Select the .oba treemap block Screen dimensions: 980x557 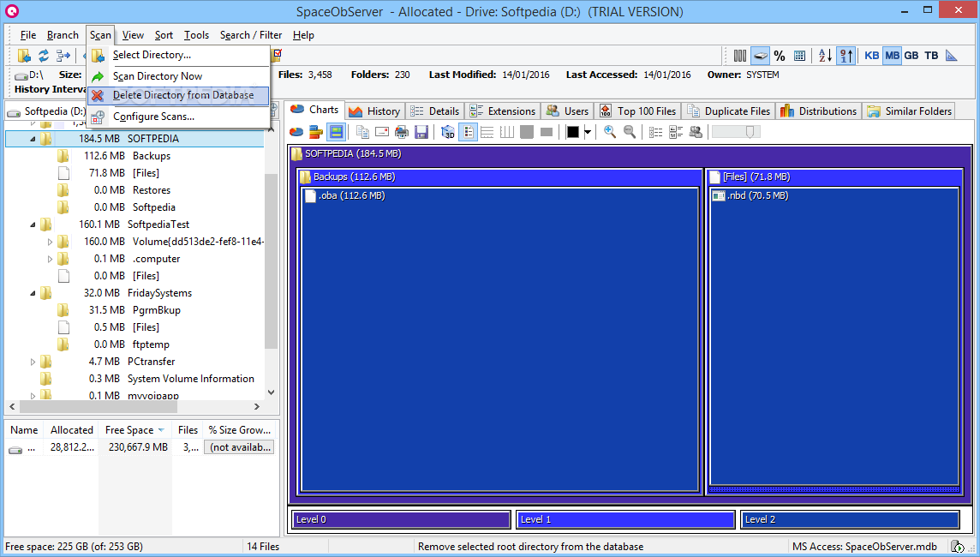[499, 339]
